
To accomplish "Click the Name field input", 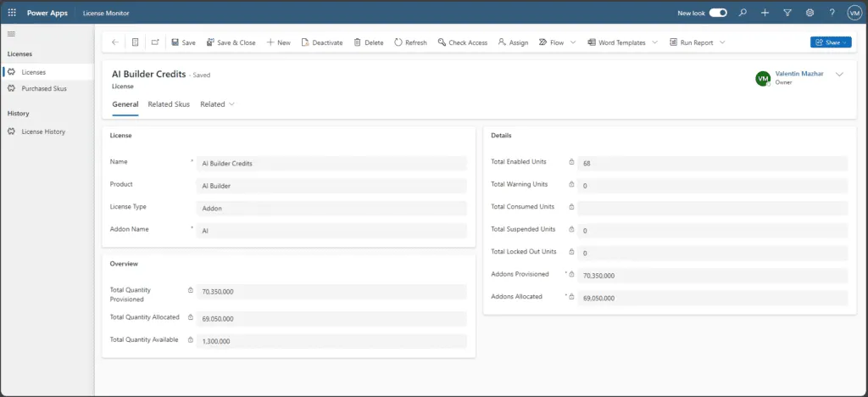I will [x=331, y=164].
